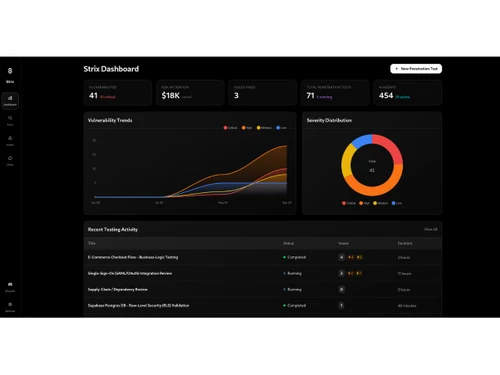Screen dimensions: 500x375
Task: Click Low in Severity Distribution legend
Action: [x=397, y=203]
